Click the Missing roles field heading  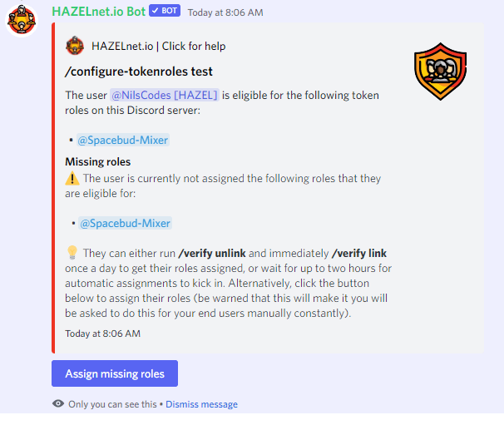click(x=97, y=161)
